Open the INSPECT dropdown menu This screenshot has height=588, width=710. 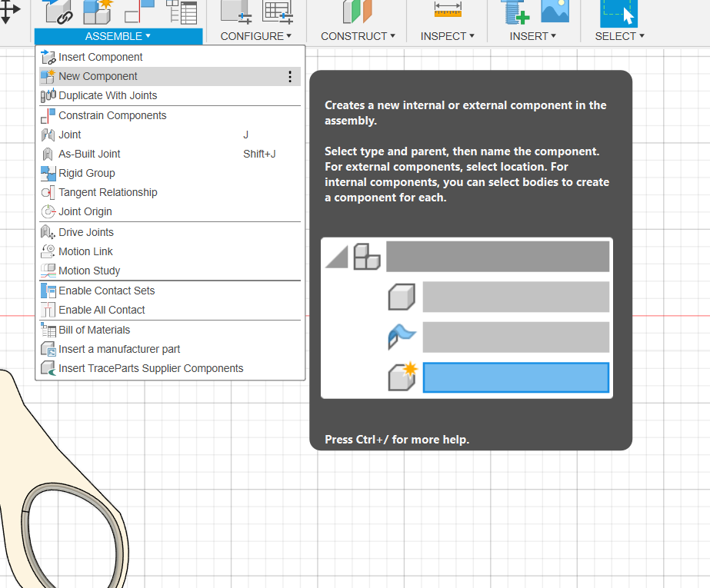tap(447, 36)
